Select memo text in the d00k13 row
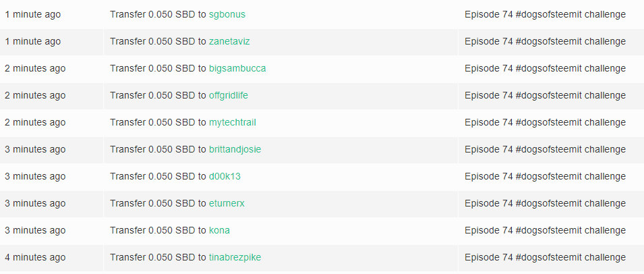Image resolution: width=644 pixels, height=274 pixels. coord(545,177)
